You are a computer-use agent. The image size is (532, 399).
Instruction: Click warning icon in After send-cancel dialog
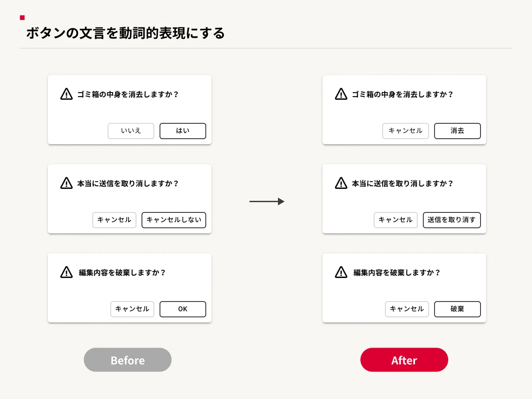pyautogui.click(x=341, y=183)
